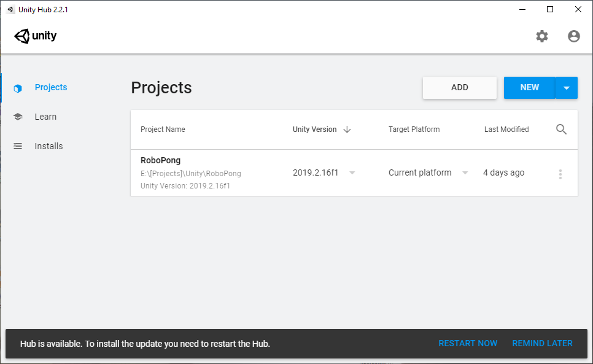Choose REMIND LATER in update banner
The height and width of the screenshot is (364, 593).
click(542, 343)
